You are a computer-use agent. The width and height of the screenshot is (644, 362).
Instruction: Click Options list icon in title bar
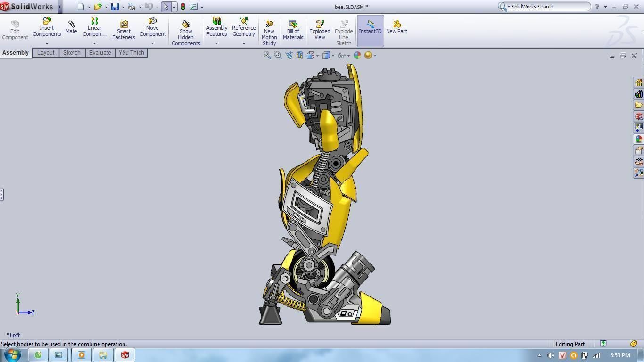click(193, 7)
